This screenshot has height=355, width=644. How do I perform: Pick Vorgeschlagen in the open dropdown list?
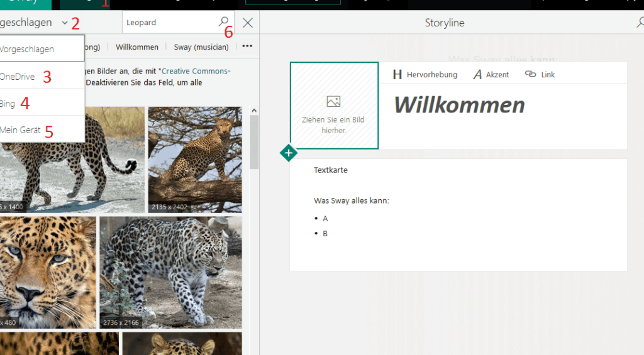click(x=27, y=48)
